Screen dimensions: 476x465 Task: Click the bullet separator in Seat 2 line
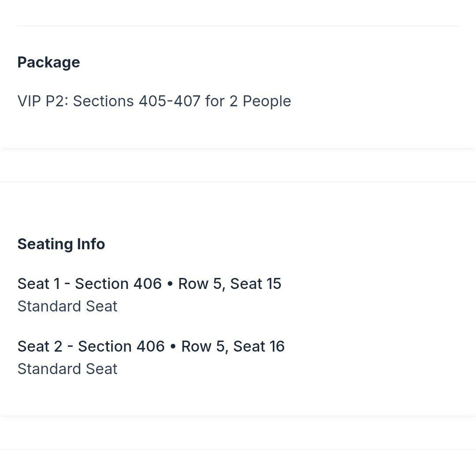click(173, 346)
